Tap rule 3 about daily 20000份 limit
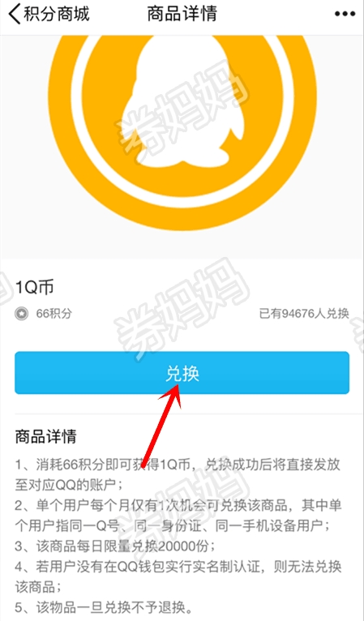364x621 pixels. click(115, 546)
